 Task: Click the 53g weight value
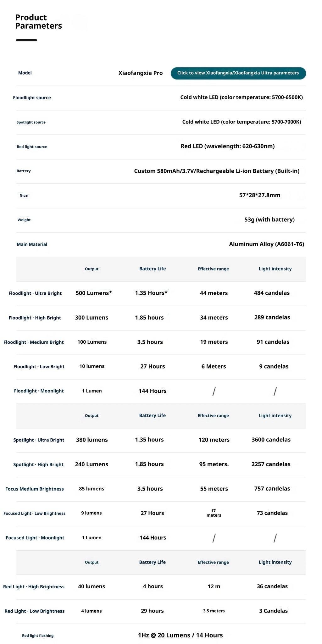point(269,219)
